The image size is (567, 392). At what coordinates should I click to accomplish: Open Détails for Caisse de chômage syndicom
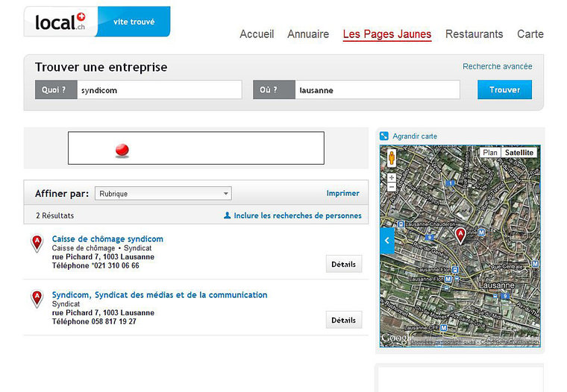coord(343,264)
